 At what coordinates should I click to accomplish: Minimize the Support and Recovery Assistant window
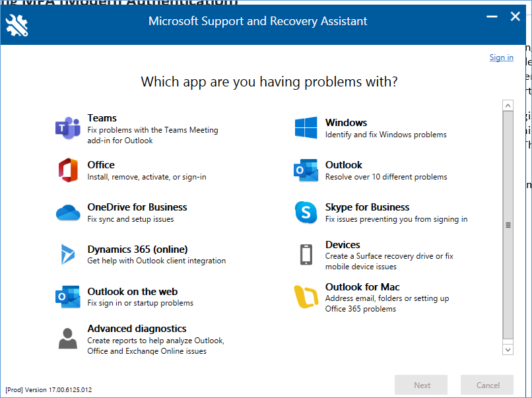[x=492, y=17]
